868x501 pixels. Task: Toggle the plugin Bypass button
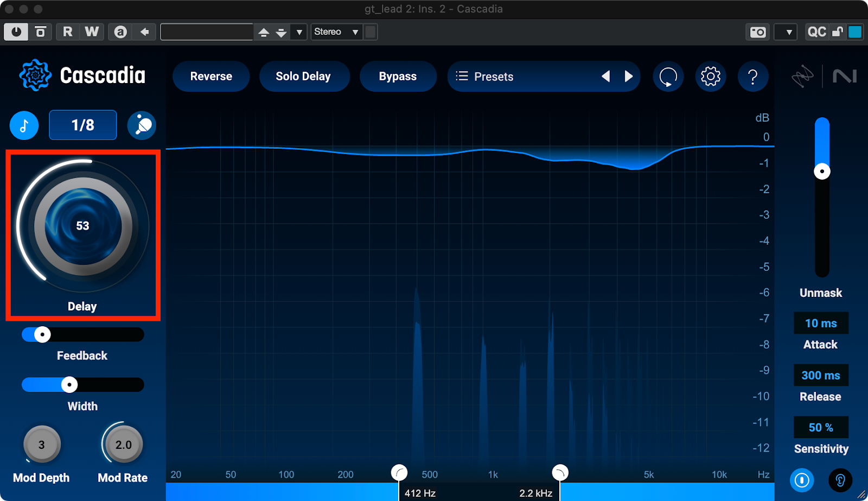[x=398, y=77]
